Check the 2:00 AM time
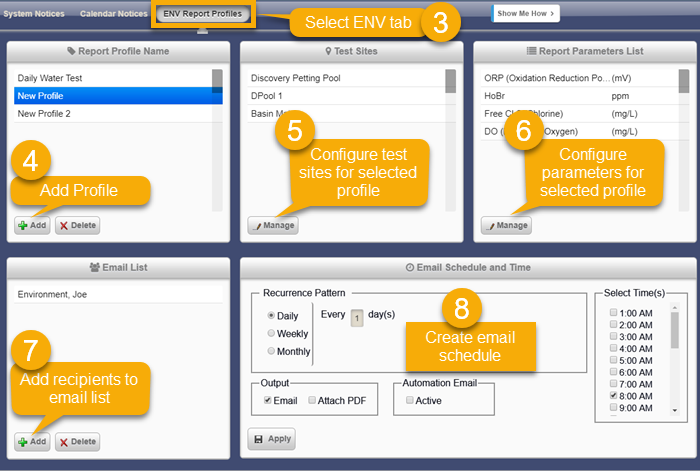The height and width of the screenshot is (471, 700). point(613,324)
